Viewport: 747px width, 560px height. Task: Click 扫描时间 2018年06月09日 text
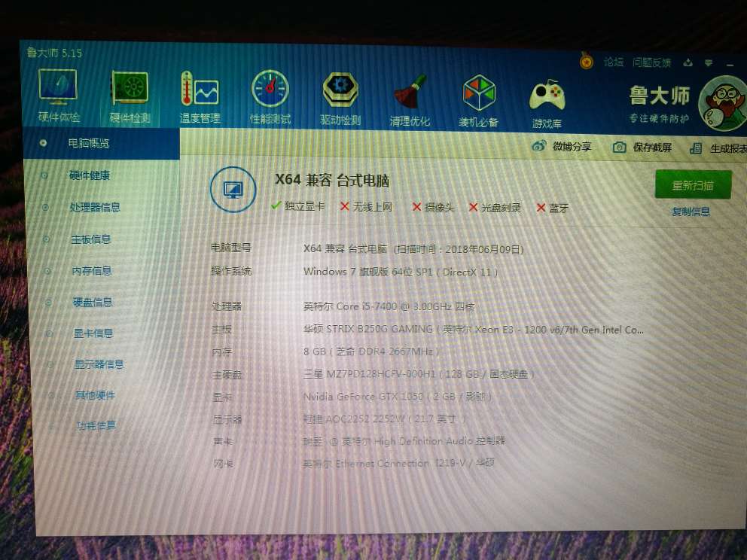click(459, 249)
